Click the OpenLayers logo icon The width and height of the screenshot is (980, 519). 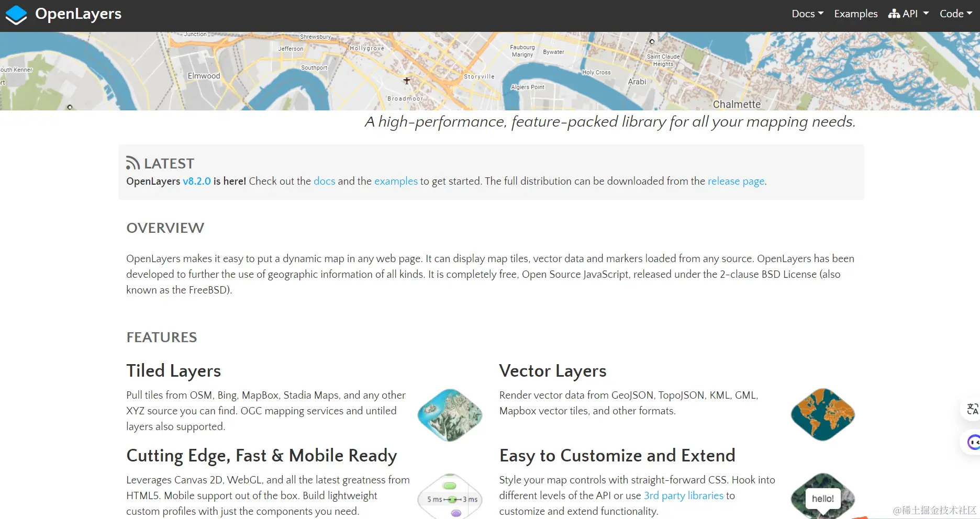click(16, 15)
